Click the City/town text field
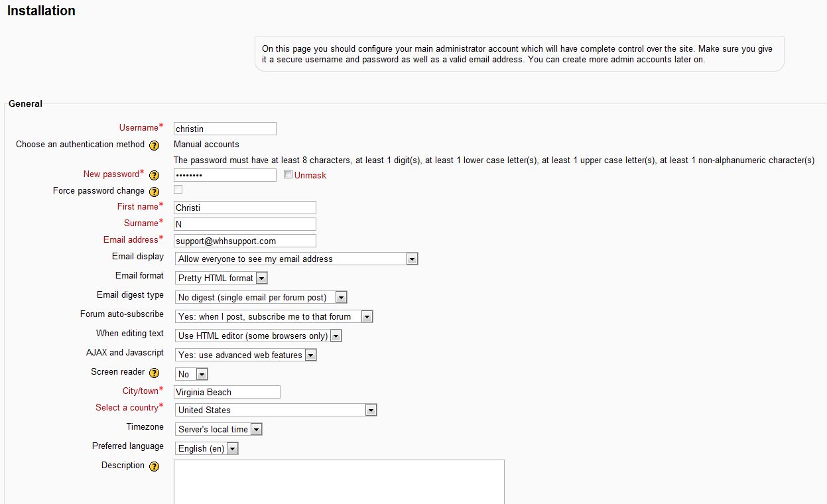The height and width of the screenshot is (504, 827). point(227,392)
